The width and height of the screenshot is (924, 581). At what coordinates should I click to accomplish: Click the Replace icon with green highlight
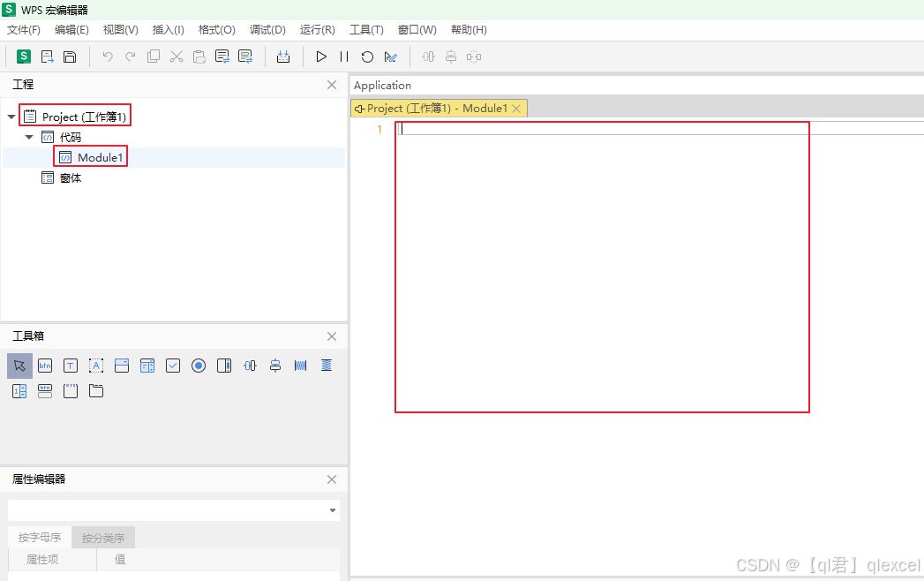tap(245, 57)
